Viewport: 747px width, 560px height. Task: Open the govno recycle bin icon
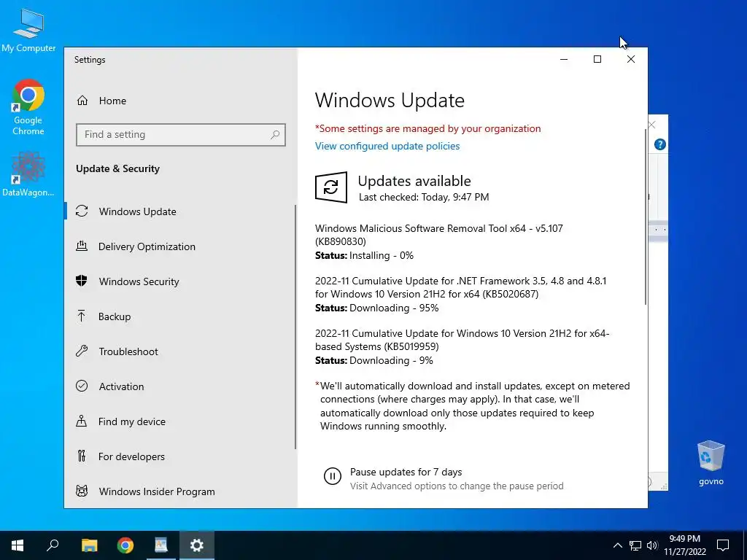pyautogui.click(x=711, y=463)
